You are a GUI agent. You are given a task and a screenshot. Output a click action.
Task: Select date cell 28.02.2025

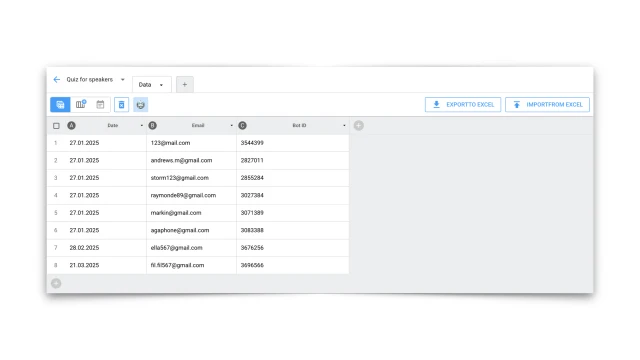(105, 248)
